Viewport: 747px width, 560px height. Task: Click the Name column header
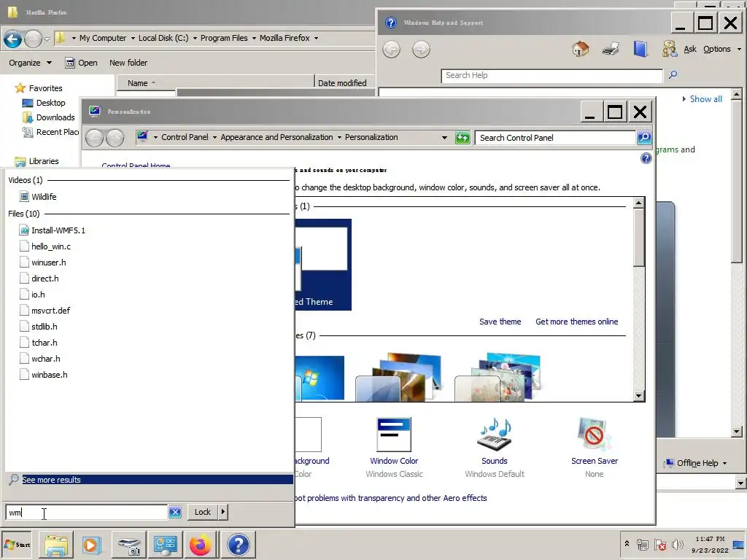215,83
